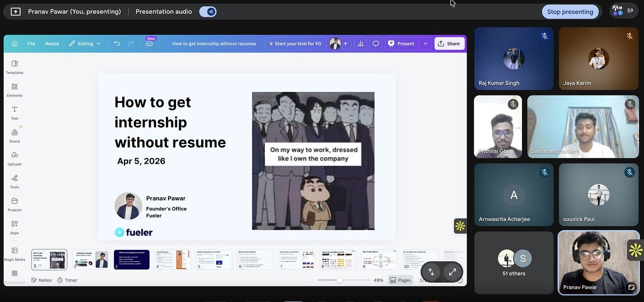Expand the Editing mode dropdown
This screenshot has height=302, width=644.
click(x=84, y=43)
